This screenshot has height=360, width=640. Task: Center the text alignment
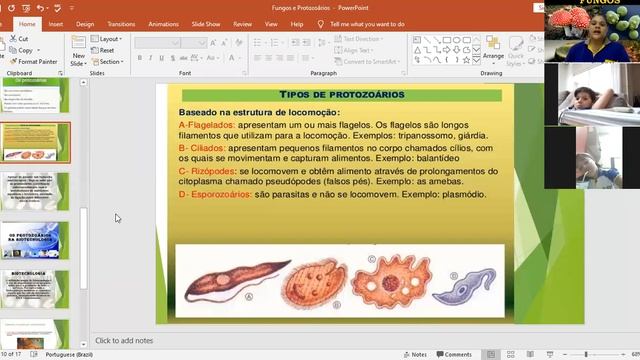(269, 58)
